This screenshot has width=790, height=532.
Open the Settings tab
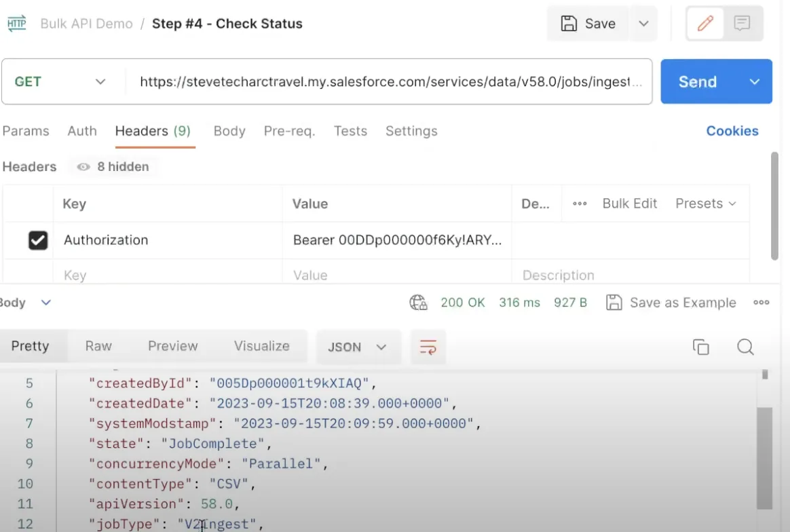pos(411,131)
